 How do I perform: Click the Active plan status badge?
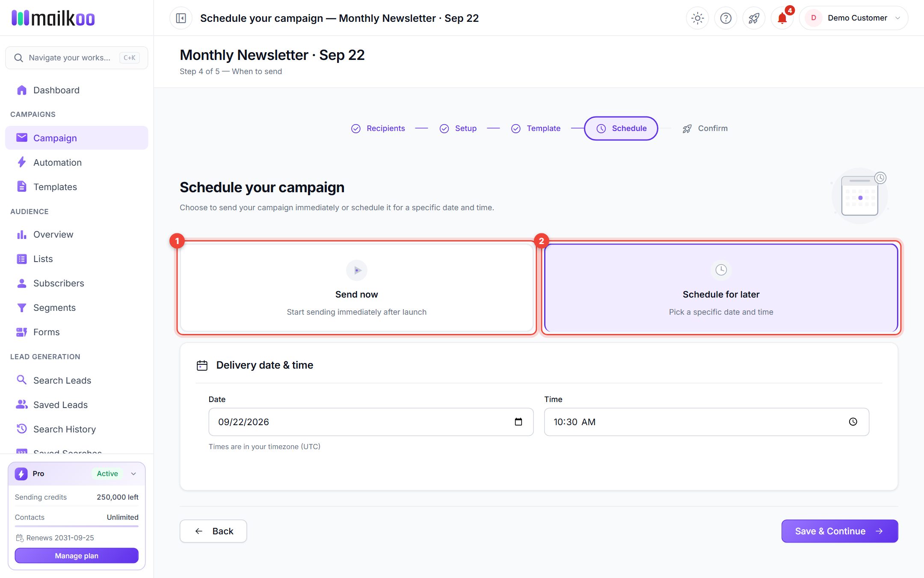tap(107, 474)
